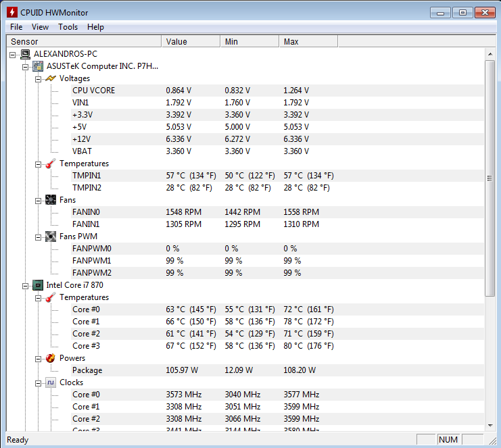Click the Clocks waveform icon

(51, 382)
